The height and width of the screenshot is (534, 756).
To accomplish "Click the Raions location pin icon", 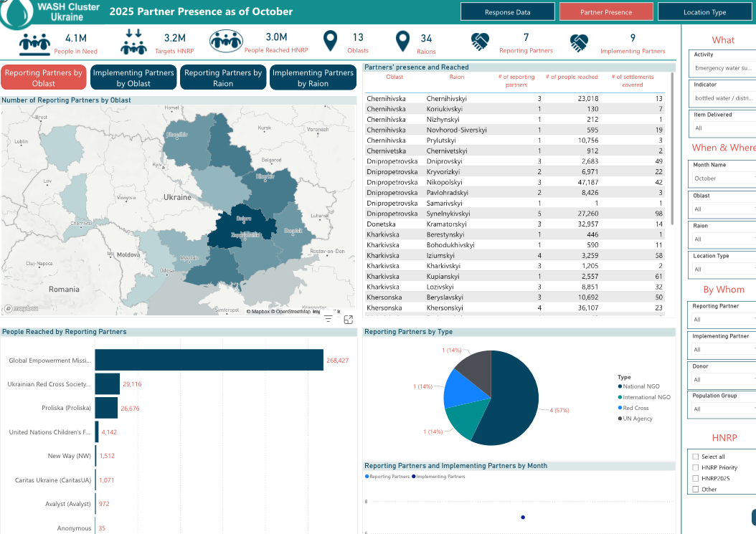I will point(403,42).
